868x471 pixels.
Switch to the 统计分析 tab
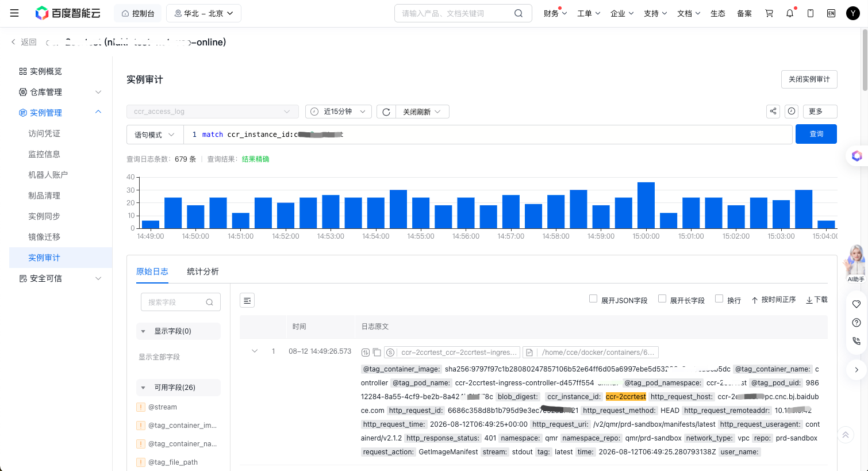click(x=203, y=271)
